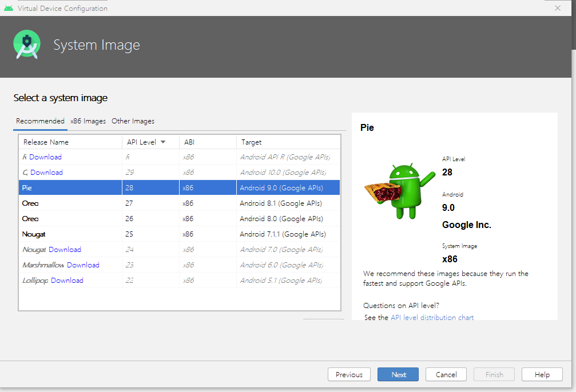
Task: Click the Android 5.1 (Google APIs) cell
Action: pos(288,280)
